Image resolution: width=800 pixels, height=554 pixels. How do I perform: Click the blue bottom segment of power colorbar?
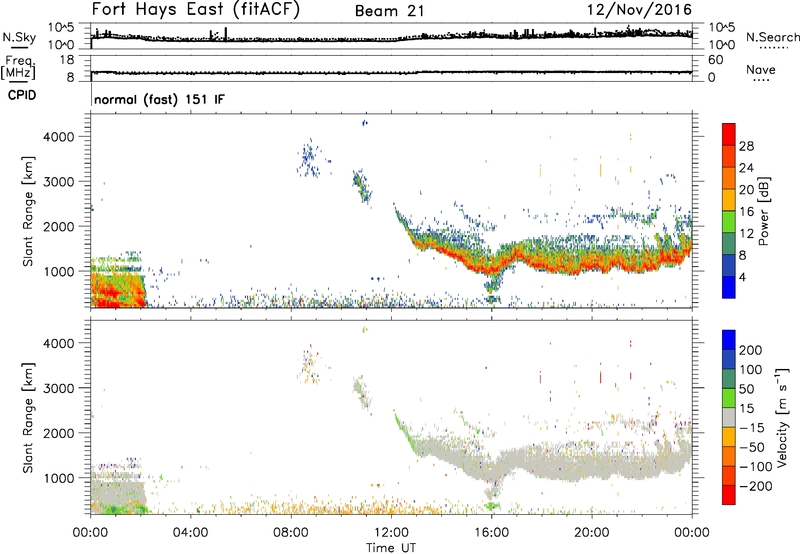point(729,287)
